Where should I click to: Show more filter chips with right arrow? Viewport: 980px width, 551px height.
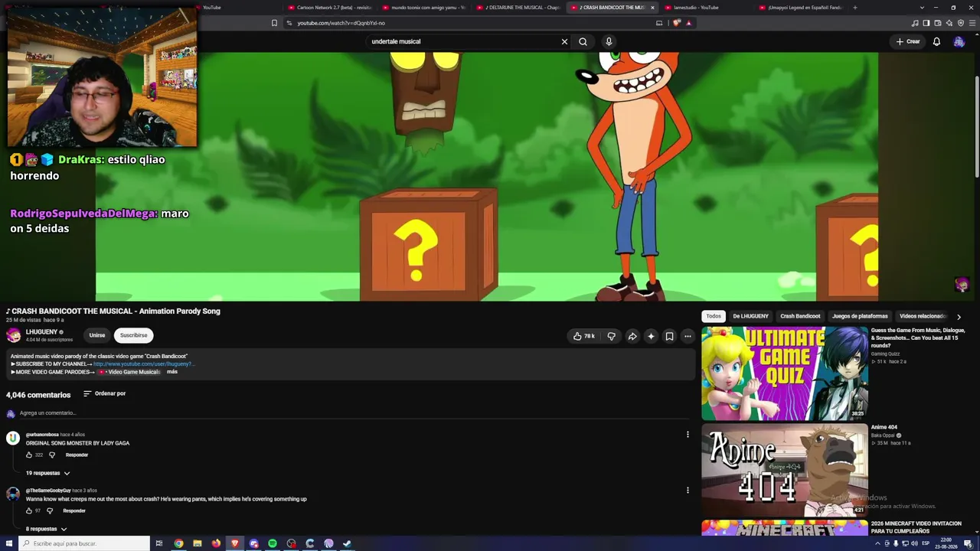click(959, 317)
